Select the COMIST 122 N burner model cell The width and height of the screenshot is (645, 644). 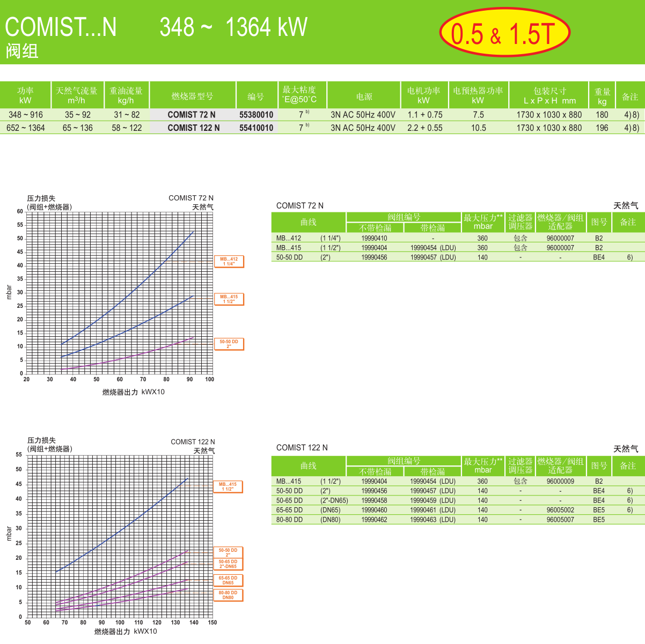pos(193,128)
